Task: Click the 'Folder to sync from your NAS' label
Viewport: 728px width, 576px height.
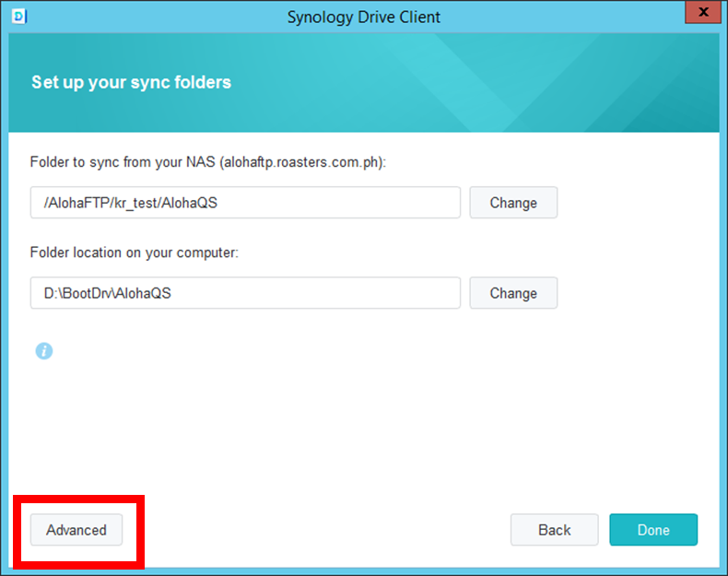Action: tap(208, 162)
